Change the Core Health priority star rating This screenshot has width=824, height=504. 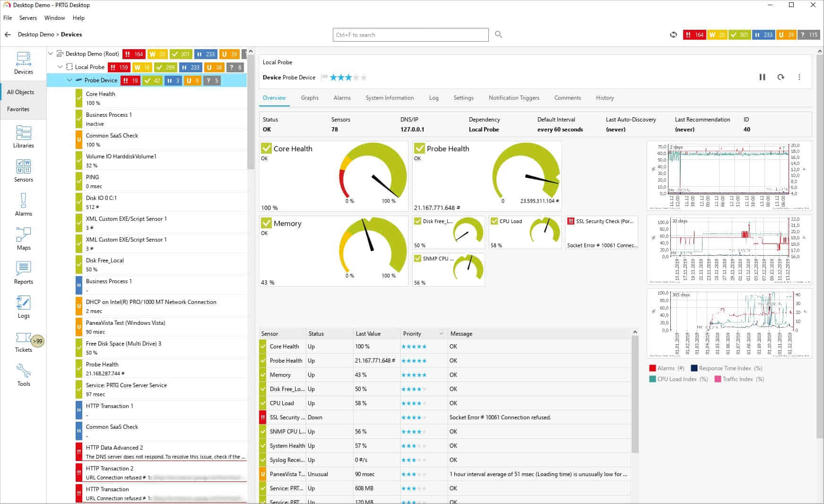[414, 346]
